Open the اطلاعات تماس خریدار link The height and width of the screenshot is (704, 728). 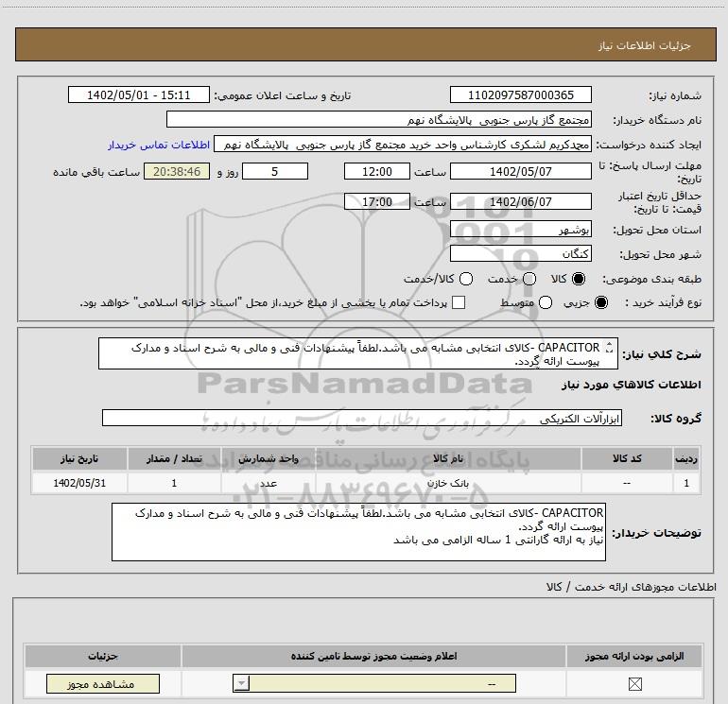[x=159, y=145]
